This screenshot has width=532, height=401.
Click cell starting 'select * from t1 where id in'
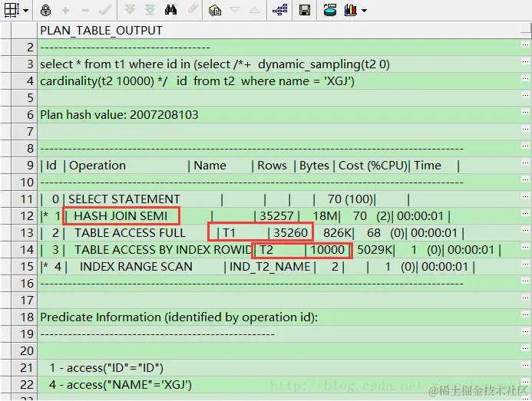[279, 64]
